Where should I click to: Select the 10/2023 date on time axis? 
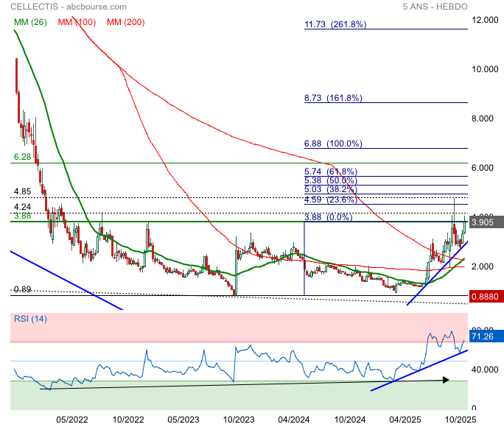pyautogui.click(x=238, y=419)
